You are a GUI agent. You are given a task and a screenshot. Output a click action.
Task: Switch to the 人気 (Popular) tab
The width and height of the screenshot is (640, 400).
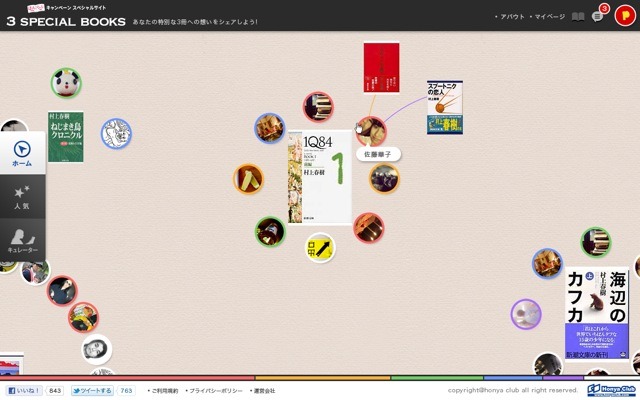22,197
